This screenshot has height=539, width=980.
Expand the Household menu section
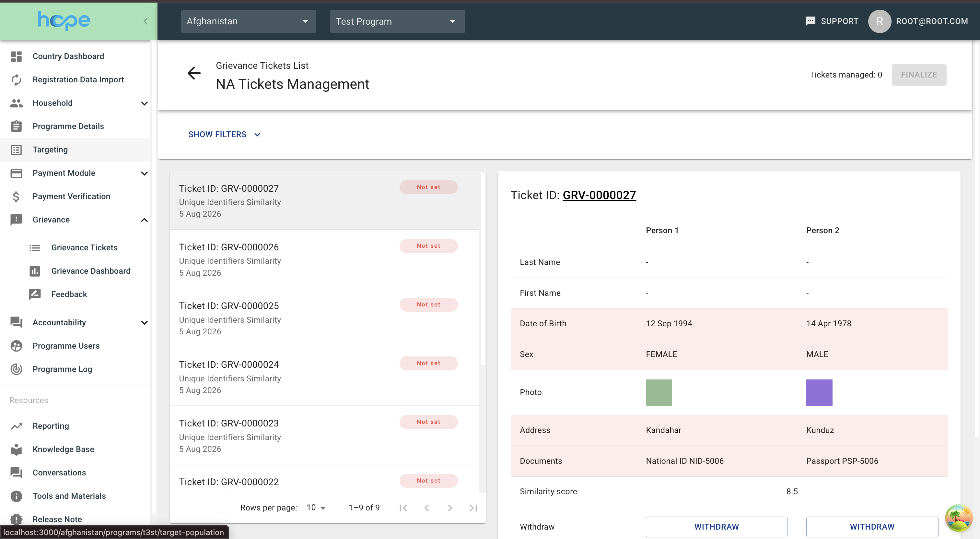pos(144,103)
